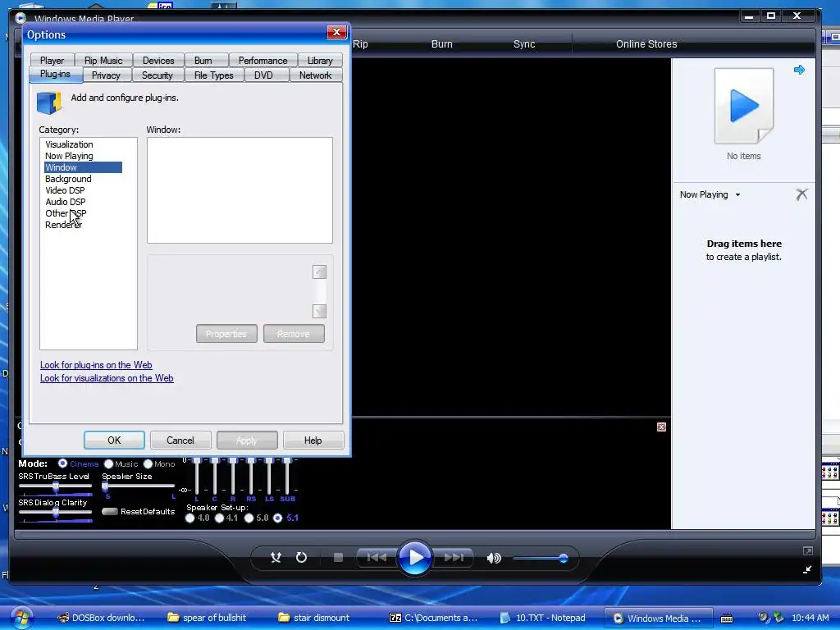Image resolution: width=840 pixels, height=630 pixels.
Task: Open the Rip Music tab
Action: [103, 61]
